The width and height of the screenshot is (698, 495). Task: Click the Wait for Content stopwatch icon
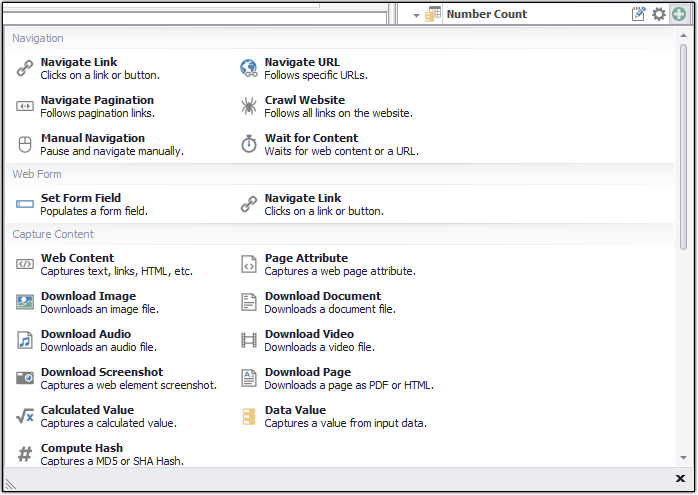click(x=249, y=144)
